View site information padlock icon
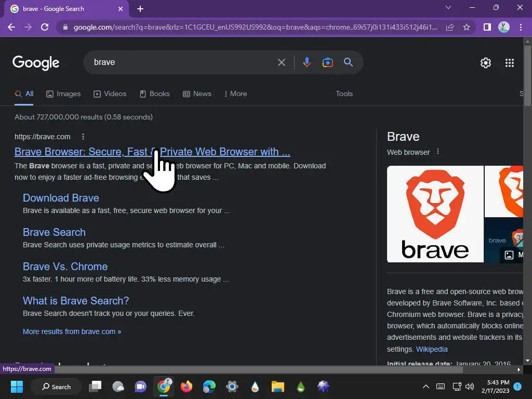The image size is (532, 399). coord(65,27)
